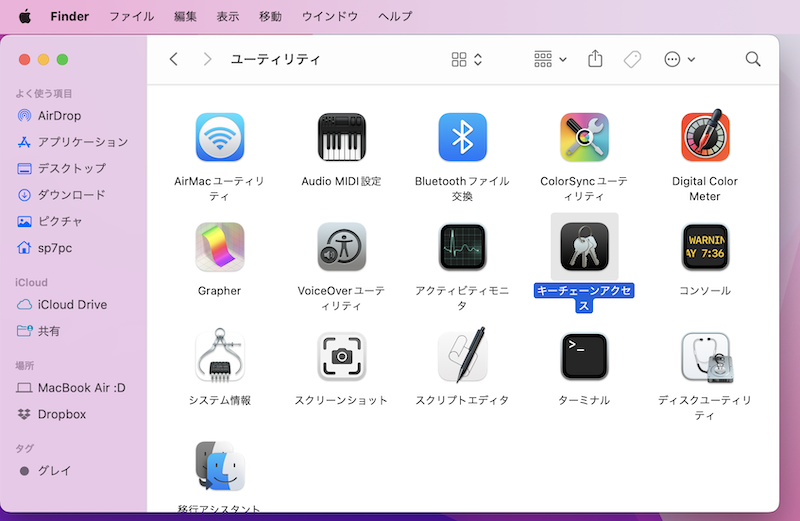Open ダウンロード in the sidebar

click(71, 194)
